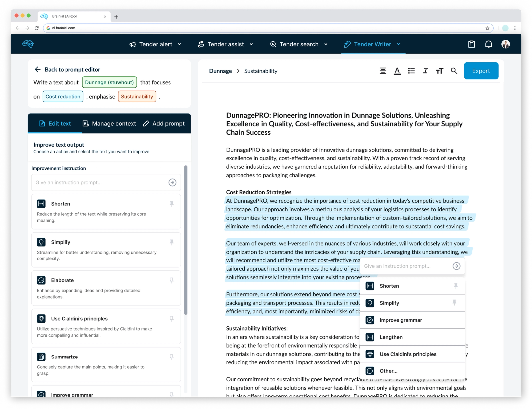Viewport: 532px width, 409px height.
Task: Click text size icon in editor toolbar
Action: coord(440,71)
